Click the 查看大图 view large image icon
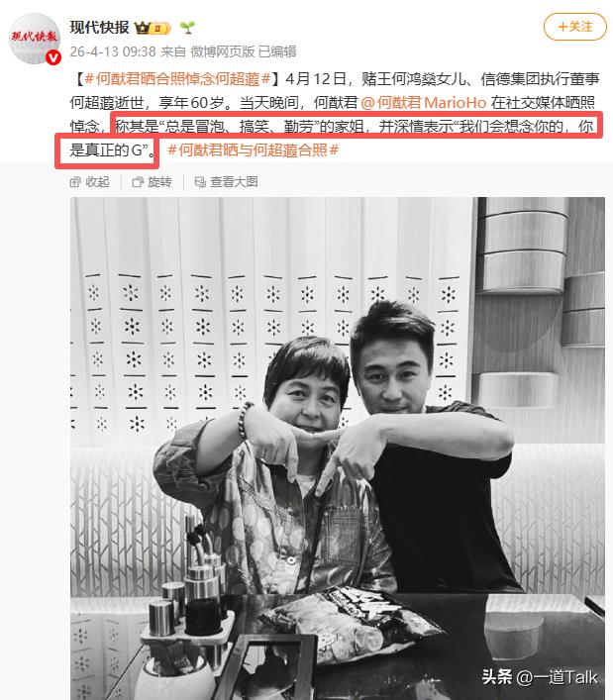The height and width of the screenshot is (700, 613). (200, 182)
